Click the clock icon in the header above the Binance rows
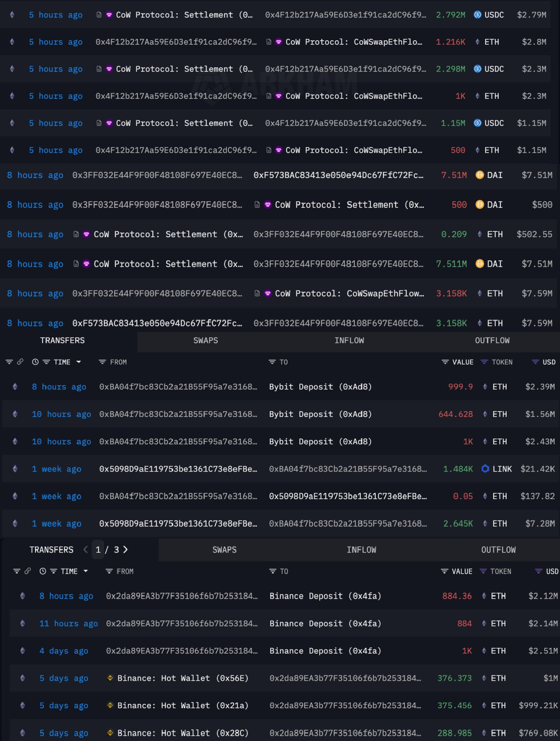Screen dimensions: 560x741 pyautogui.click(x=42, y=571)
